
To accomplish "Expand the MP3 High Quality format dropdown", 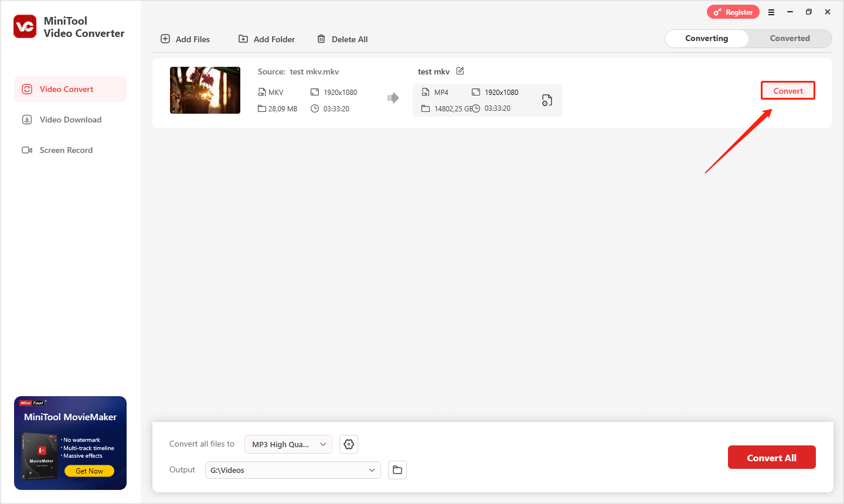I will [x=288, y=444].
